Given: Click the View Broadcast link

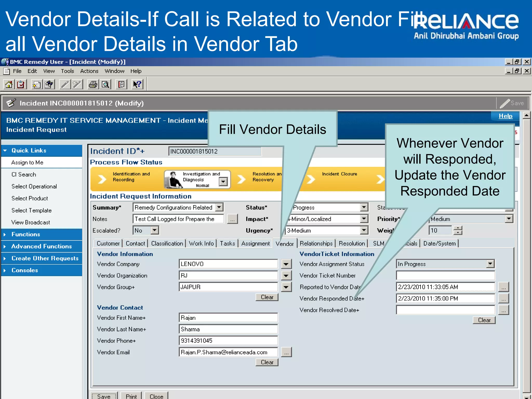Looking at the screenshot, I should [x=31, y=222].
